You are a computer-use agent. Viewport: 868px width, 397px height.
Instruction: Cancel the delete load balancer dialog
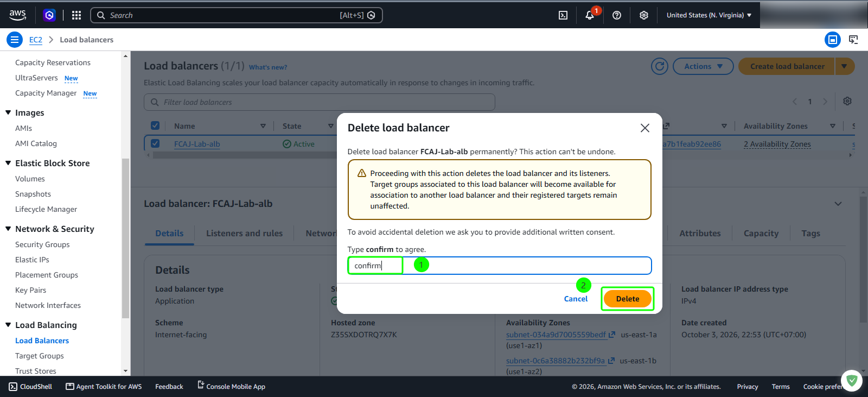(576, 299)
